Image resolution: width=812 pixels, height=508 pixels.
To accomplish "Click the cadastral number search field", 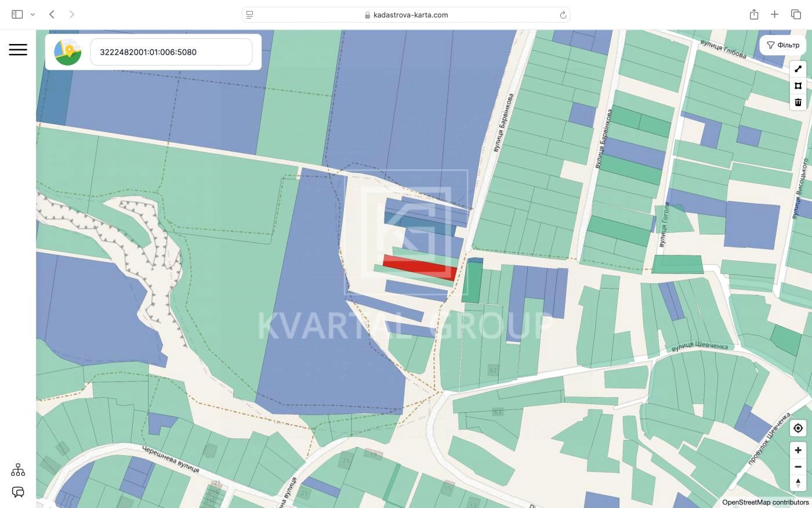I will 171,52.
